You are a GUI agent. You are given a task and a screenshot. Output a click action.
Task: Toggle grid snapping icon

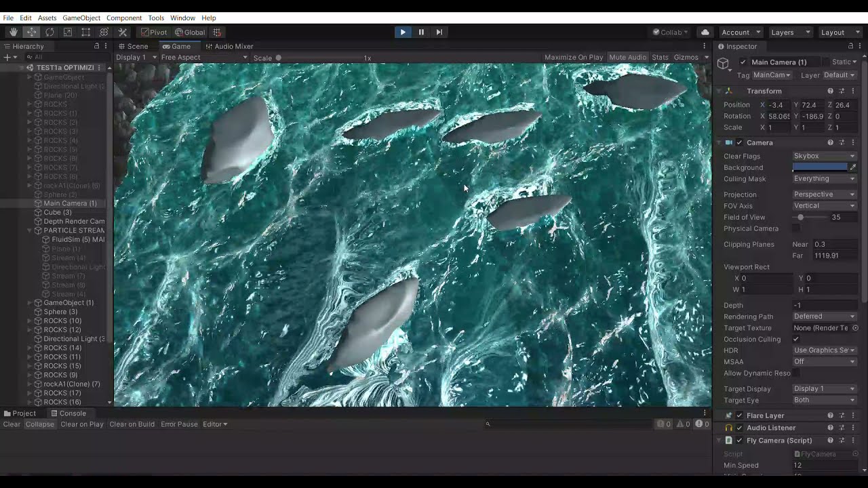tap(217, 32)
